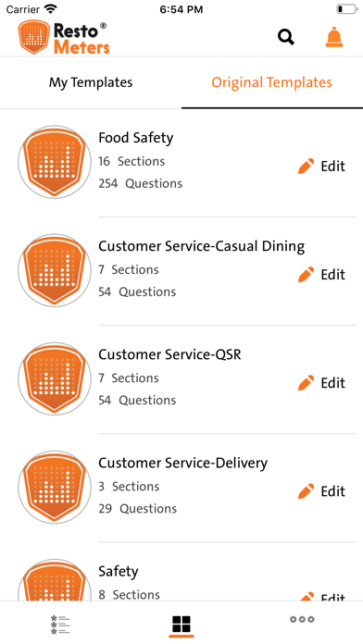This screenshot has height=644, width=363.
Task: Edit the Customer Service-Casual Dining template
Action: pos(321,275)
